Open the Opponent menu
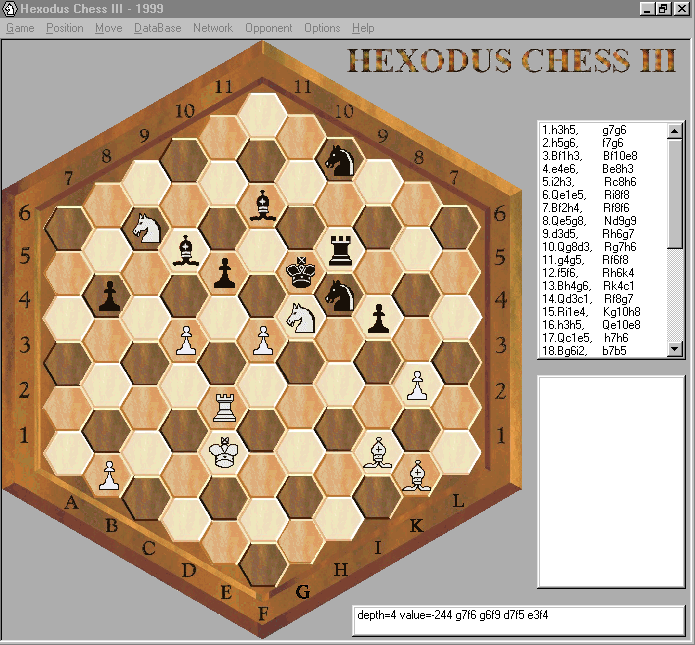Screen dimensions: 695x645 tap(269, 28)
